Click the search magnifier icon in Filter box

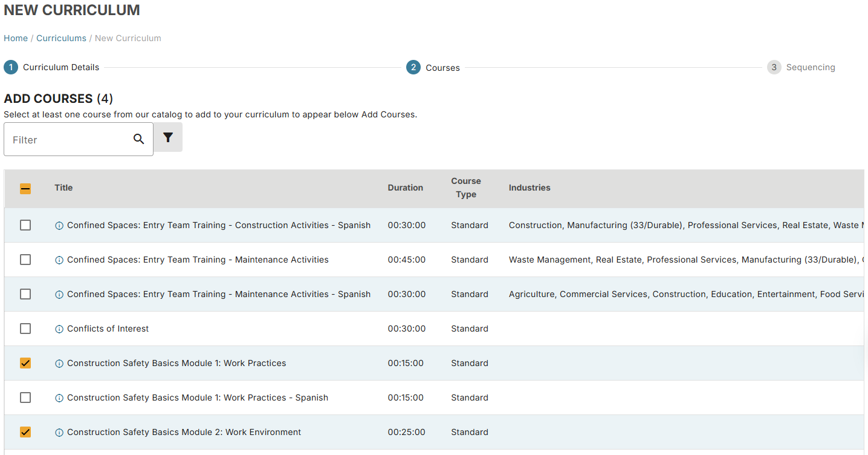(x=138, y=139)
